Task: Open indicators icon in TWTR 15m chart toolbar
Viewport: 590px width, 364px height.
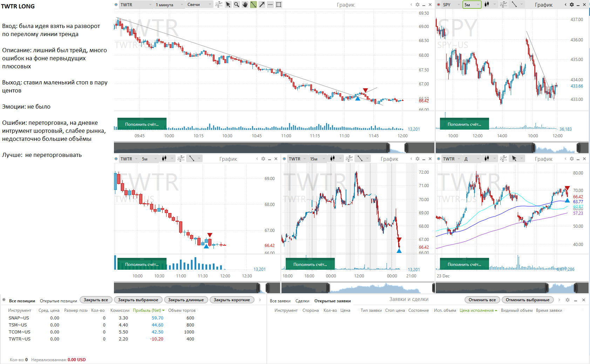Action: 349,159
